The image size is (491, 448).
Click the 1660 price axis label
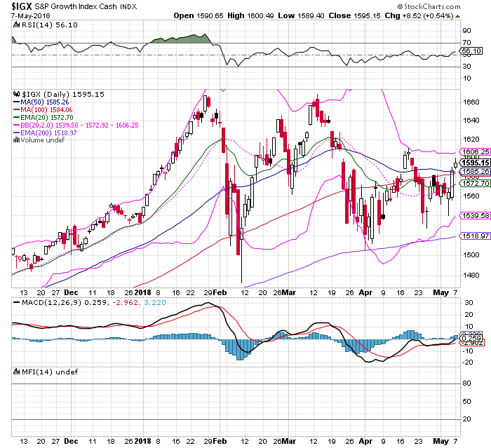pyautogui.click(x=471, y=102)
